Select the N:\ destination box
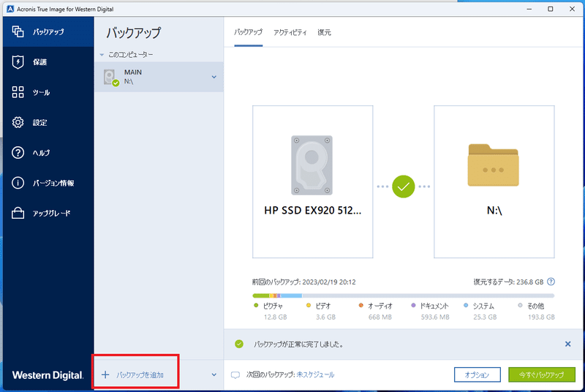This screenshot has height=392, width=585. coord(494,181)
